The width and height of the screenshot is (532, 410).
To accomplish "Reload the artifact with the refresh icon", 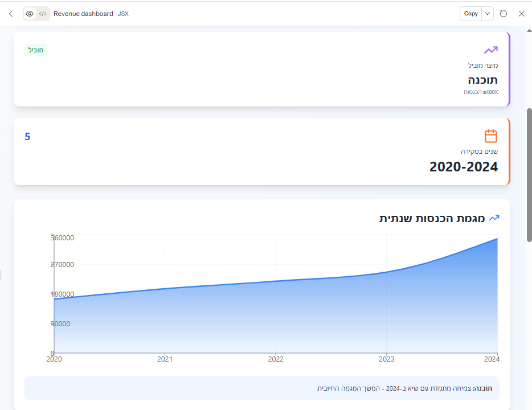I will [504, 14].
